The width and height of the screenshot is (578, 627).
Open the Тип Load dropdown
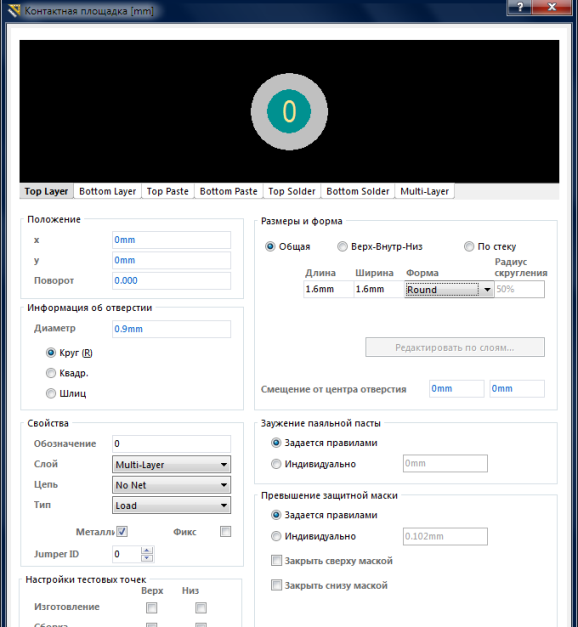click(x=171, y=505)
